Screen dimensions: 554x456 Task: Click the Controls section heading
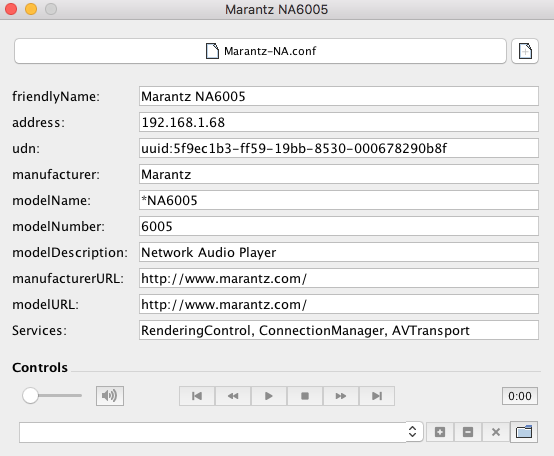[40, 367]
